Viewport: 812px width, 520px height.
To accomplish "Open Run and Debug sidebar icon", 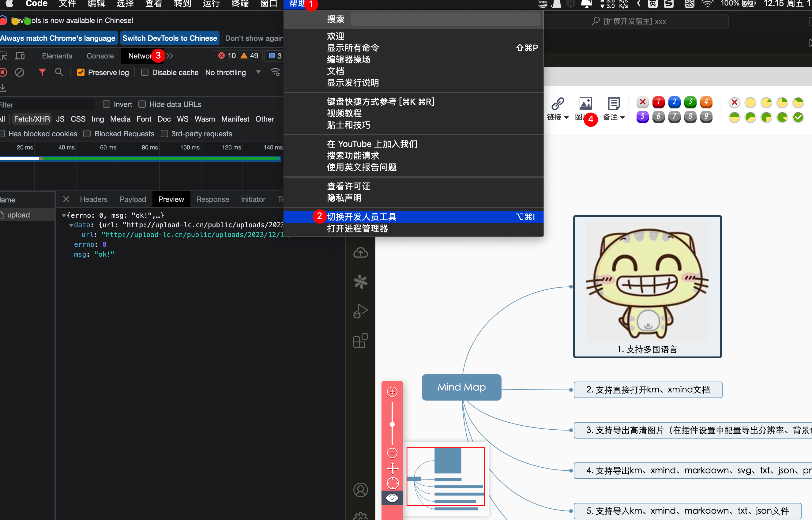I will [x=360, y=311].
